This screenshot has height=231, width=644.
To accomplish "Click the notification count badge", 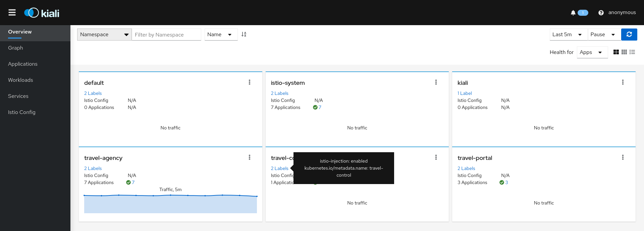I will tap(583, 13).
